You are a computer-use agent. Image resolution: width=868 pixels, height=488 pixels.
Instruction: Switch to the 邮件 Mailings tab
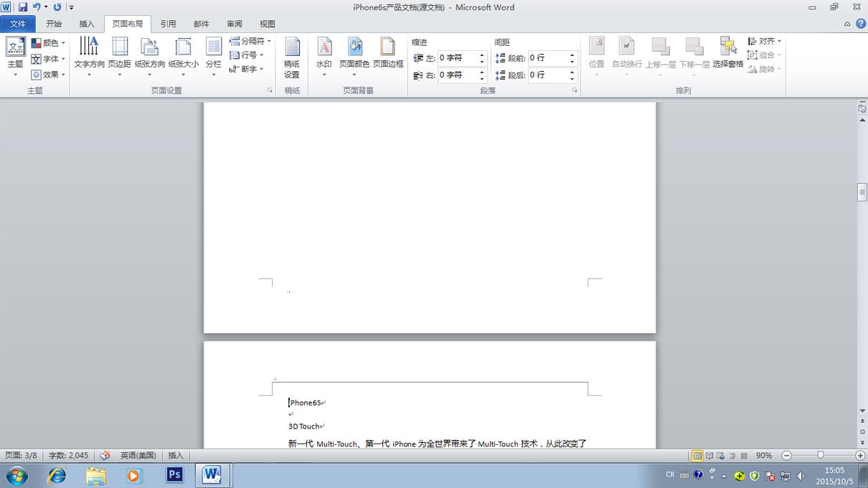202,24
